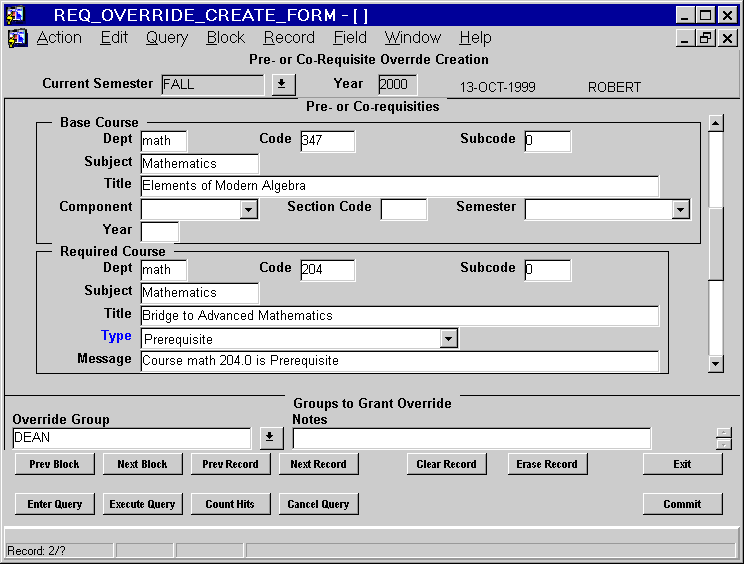
Task: Click the Notes field
Action: pos(472,438)
